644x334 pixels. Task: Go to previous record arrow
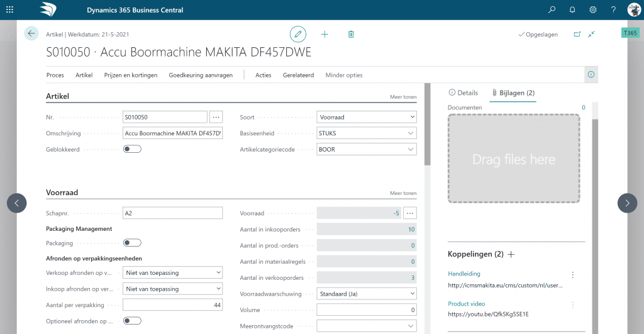(17, 203)
